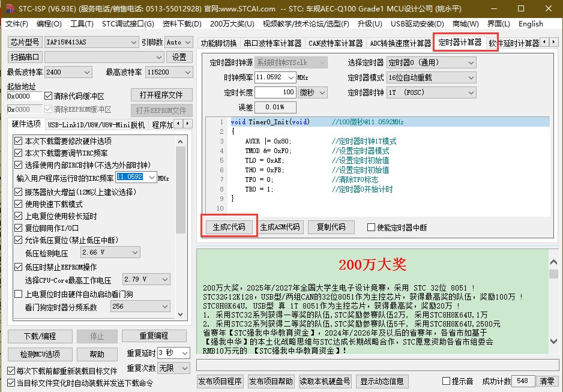Open 定时器模式 16位自动重载 dropdown

(x=431, y=77)
